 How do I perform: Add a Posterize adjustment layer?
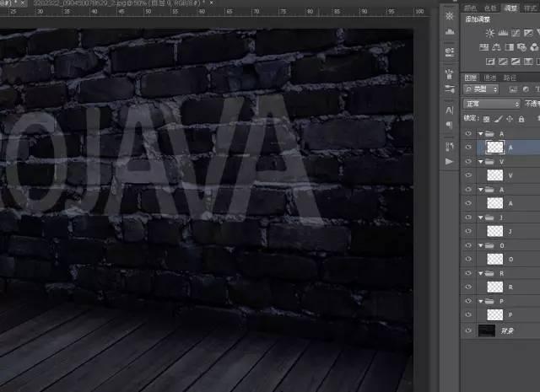(503, 62)
